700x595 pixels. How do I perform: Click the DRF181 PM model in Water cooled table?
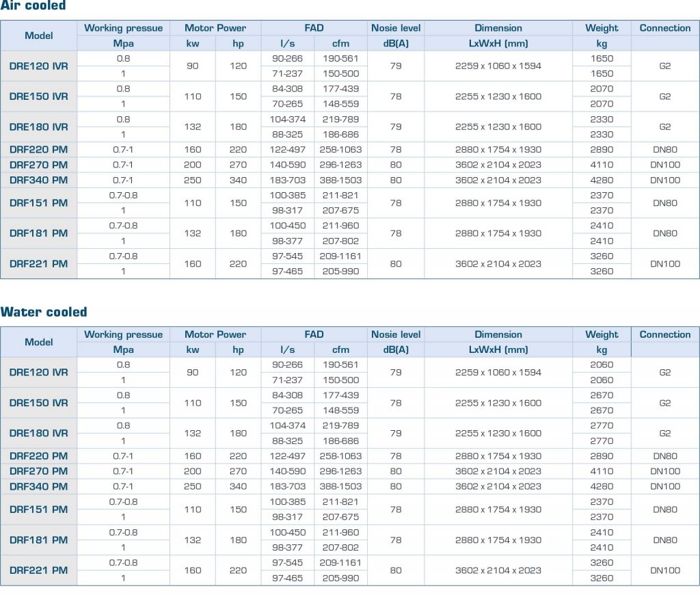pos(39,540)
